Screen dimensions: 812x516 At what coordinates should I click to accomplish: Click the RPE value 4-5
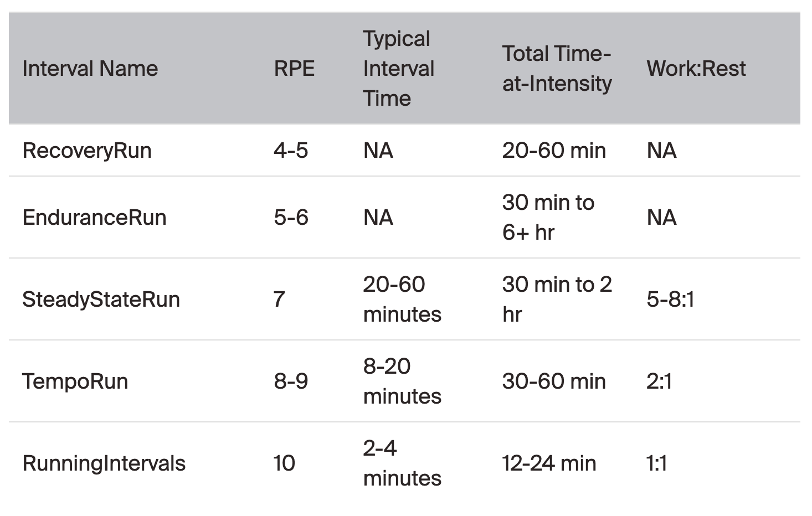[x=291, y=151]
